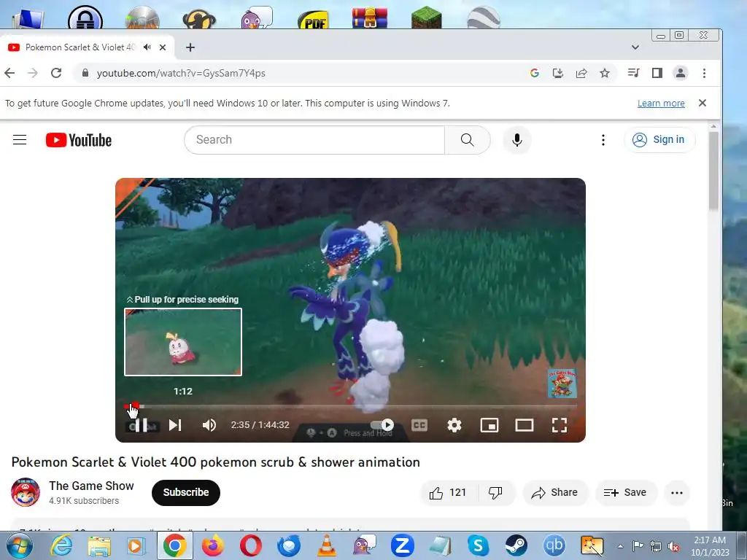Open Chrome side panel
Screen dimensions: 747x560
click(x=657, y=73)
